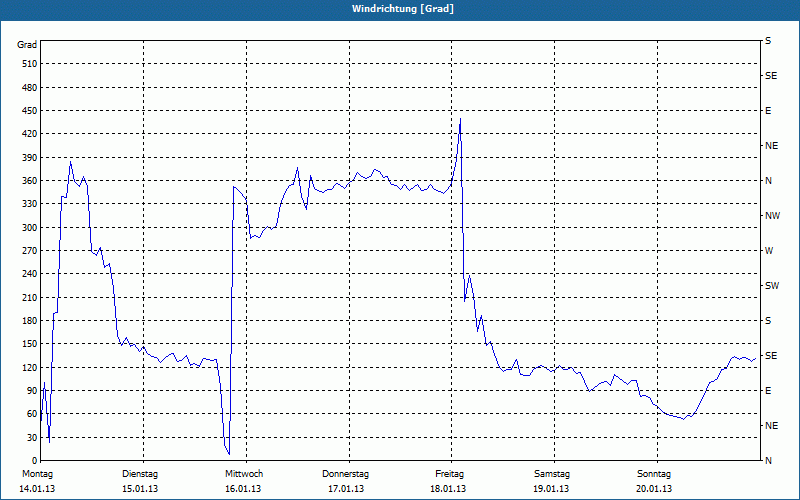Click the Freitag day label

[x=449, y=474]
